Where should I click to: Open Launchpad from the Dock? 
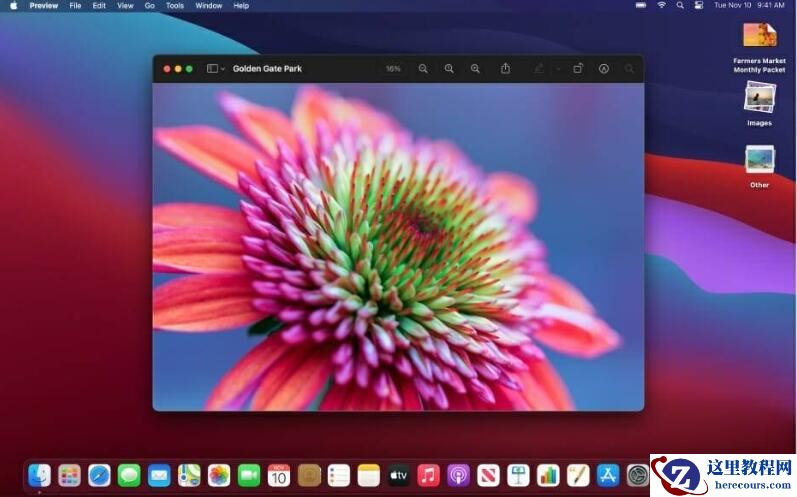69,476
